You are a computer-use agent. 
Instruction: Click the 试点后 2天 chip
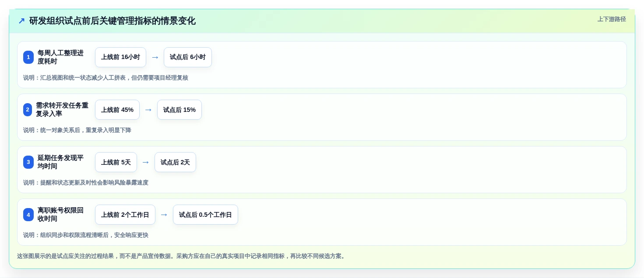(175, 162)
